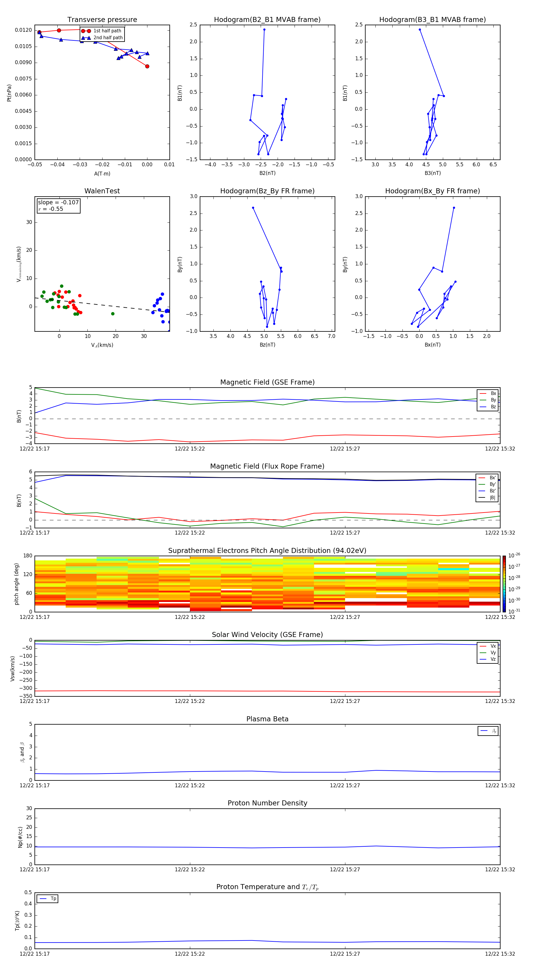The width and height of the screenshot is (535, 980).
Task: Click the "Bx'" legend entry in Flux Rope plot
Action: tap(487, 478)
